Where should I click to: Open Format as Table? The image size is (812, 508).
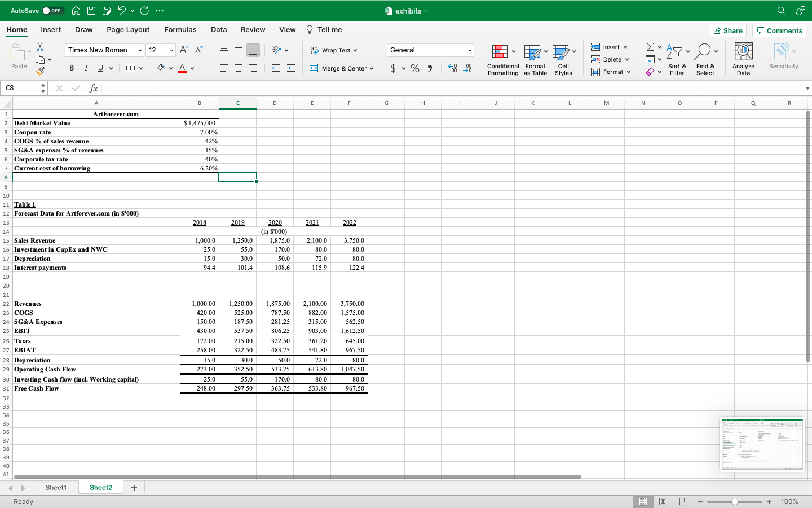tap(535, 60)
